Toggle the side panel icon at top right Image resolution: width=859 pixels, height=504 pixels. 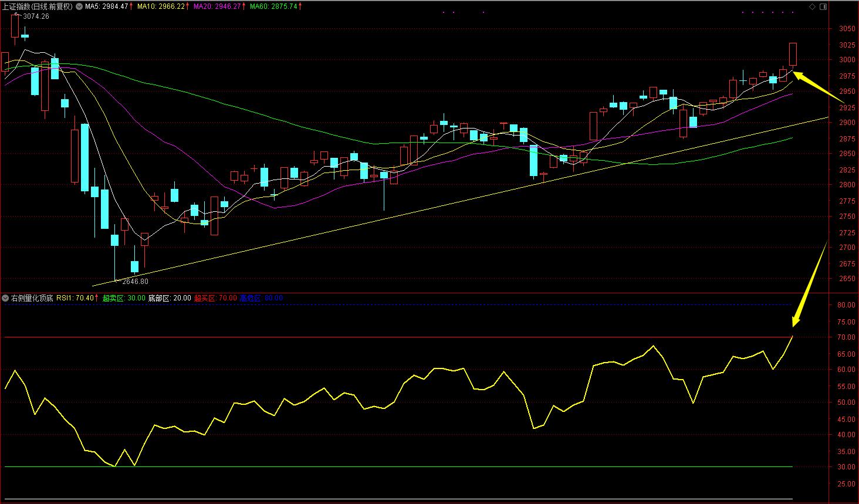822,6
